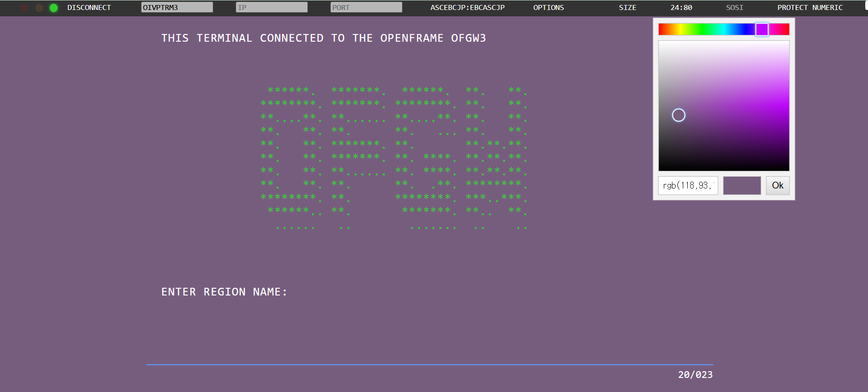The height and width of the screenshot is (392, 868).
Task: Click the selected color preview swatch
Action: [x=742, y=185]
